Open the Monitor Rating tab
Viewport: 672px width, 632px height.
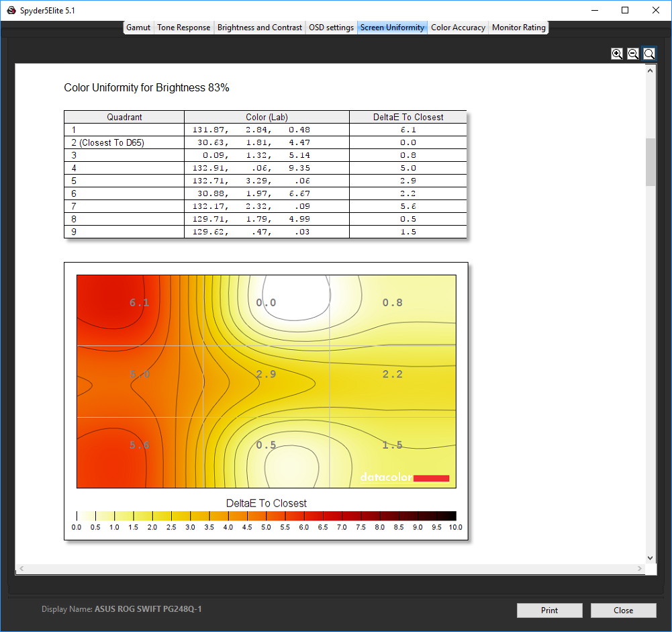pos(519,28)
